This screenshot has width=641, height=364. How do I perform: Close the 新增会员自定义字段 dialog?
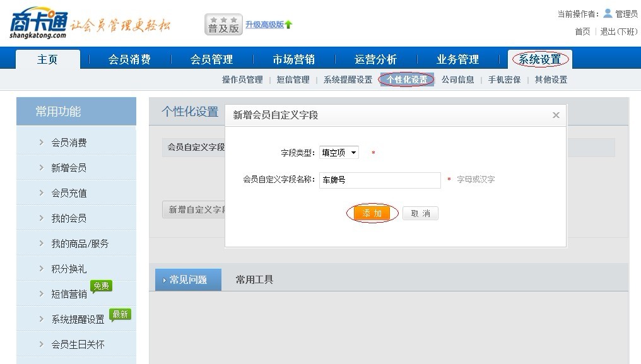coord(555,115)
